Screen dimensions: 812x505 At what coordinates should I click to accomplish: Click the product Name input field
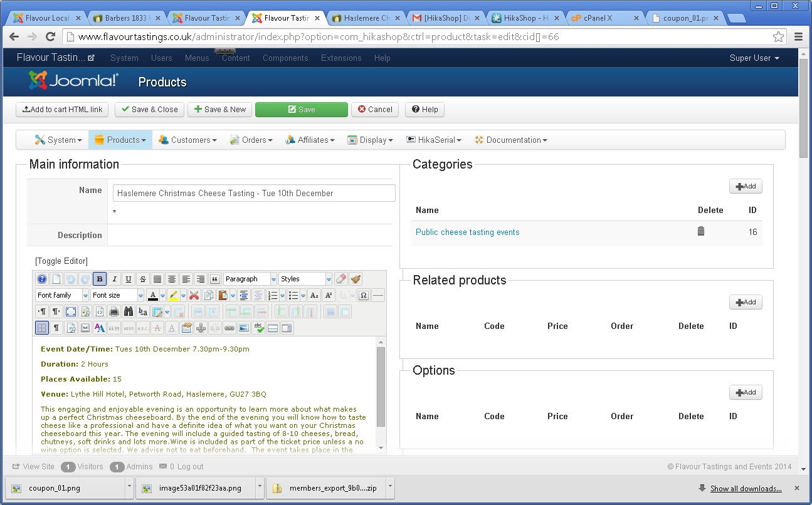tap(254, 193)
